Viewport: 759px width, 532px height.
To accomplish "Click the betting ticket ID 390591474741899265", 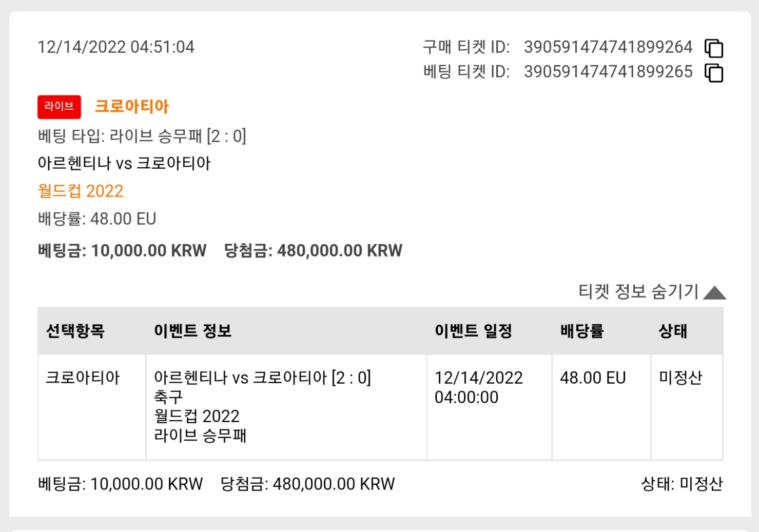I will 608,72.
